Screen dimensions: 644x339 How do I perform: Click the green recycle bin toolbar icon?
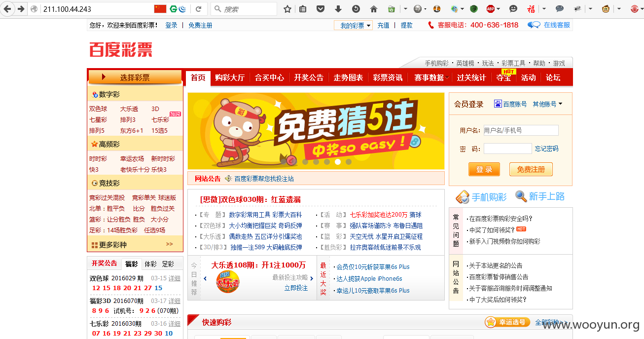[x=391, y=9]
